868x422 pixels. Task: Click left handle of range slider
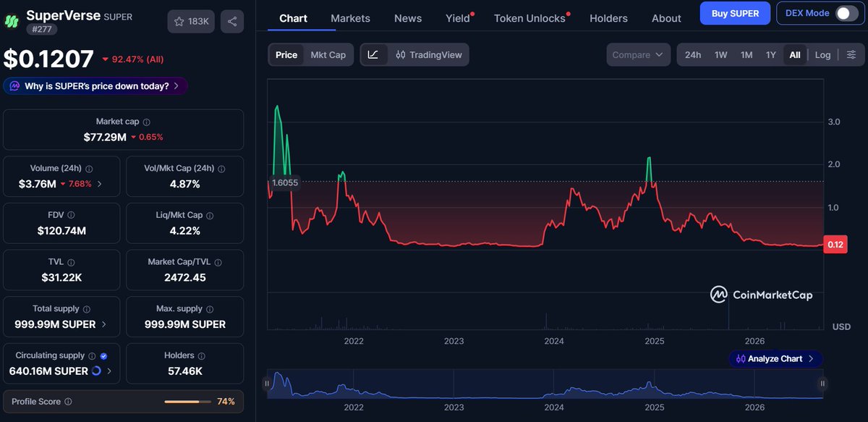(x=267, y=384)
